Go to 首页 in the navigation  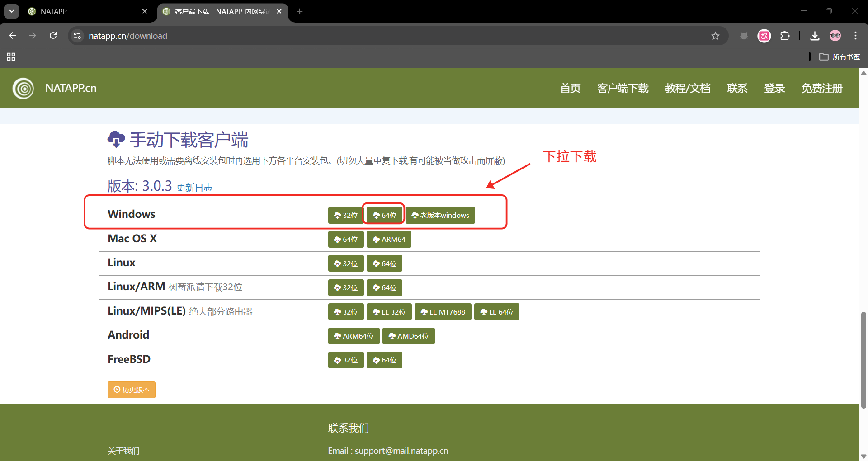(570, 88)
